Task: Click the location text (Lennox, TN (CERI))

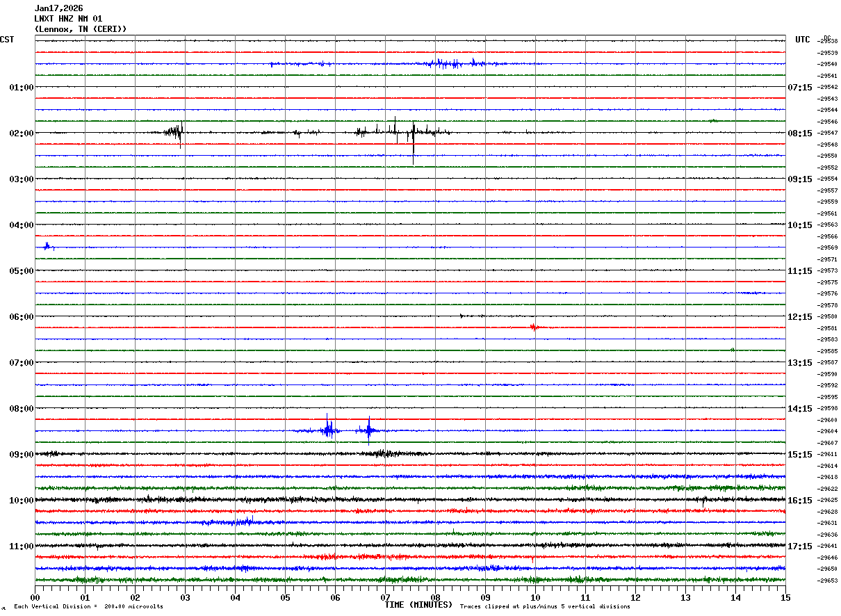Action: pos(81,29)
